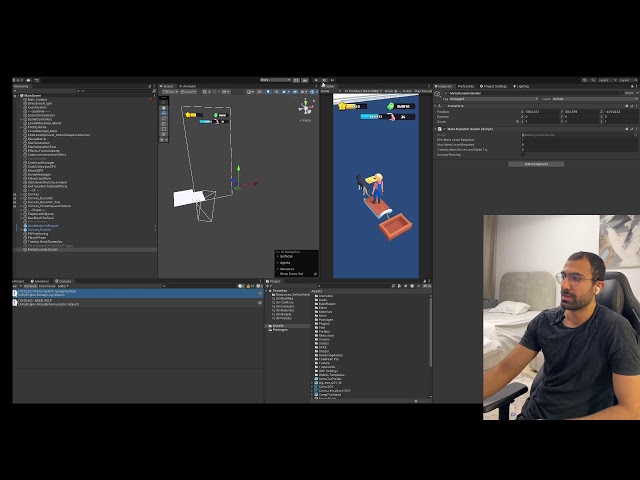Screen dimensions: 640x480
Task: Click the Step frame button
Action: coord(332,80)
